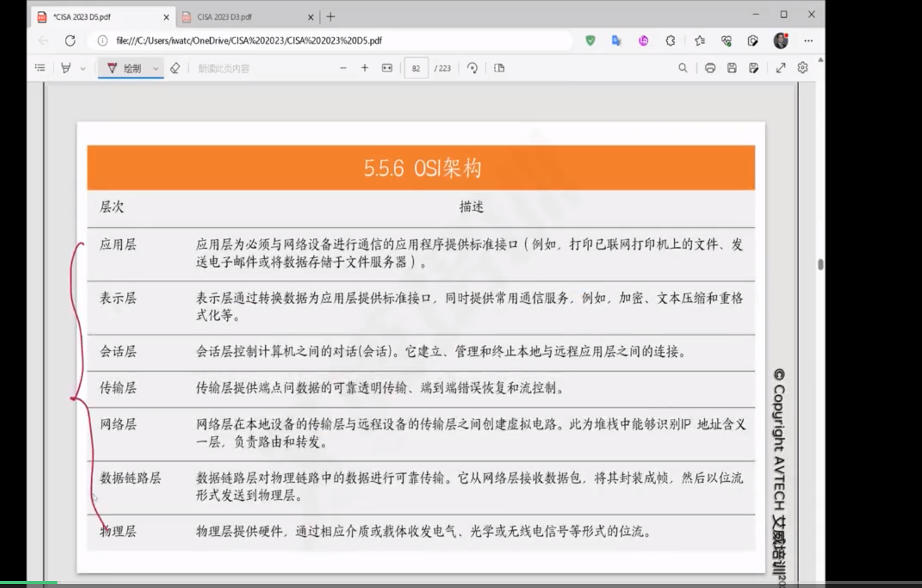Click the '数据链路层' row label

(130, 478)
